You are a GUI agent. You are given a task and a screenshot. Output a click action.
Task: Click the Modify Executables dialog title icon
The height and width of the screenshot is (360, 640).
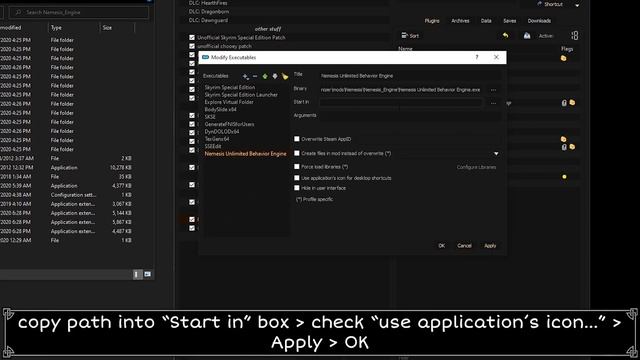coord(205,58)
